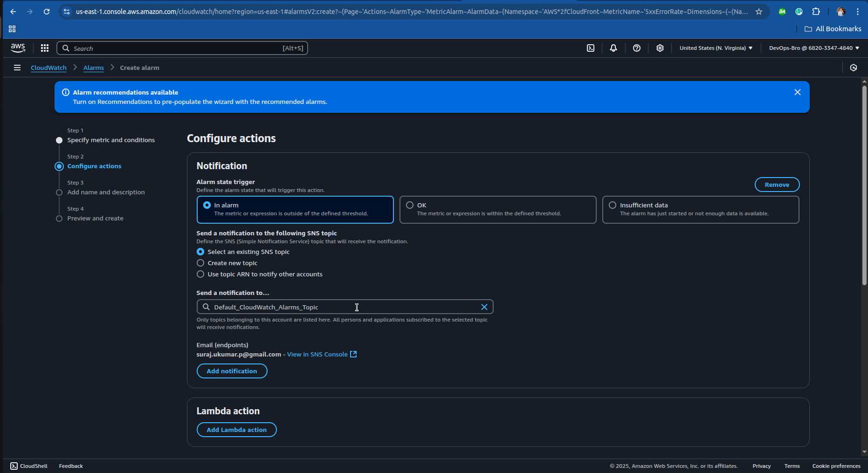Click the scrollbar down arrow

click(864, 452)
